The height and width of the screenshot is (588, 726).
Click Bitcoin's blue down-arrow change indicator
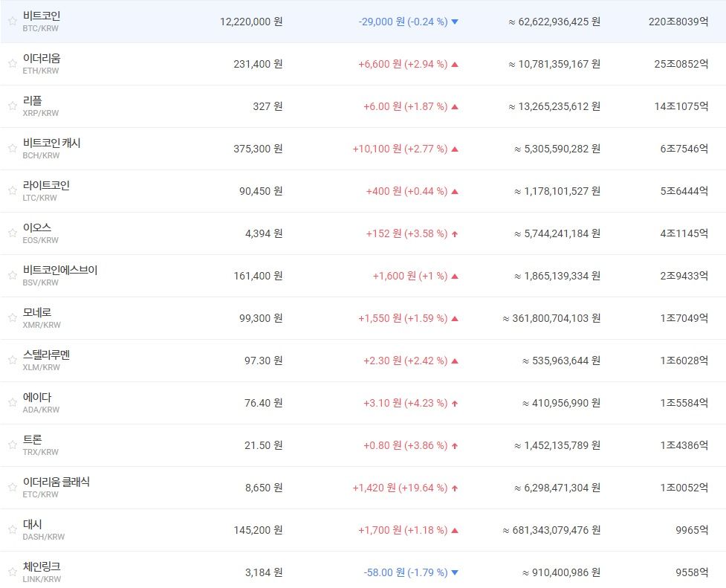coord(455,22)
